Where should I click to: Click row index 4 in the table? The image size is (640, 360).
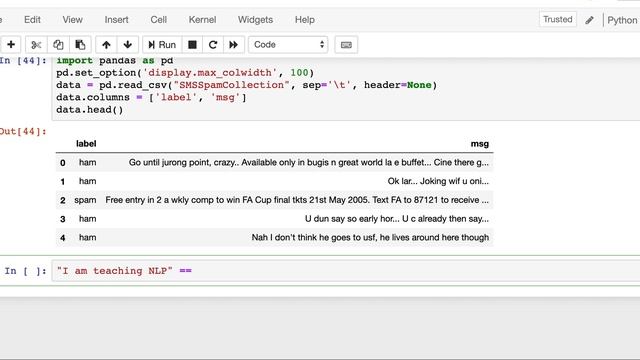click(62, 238)
